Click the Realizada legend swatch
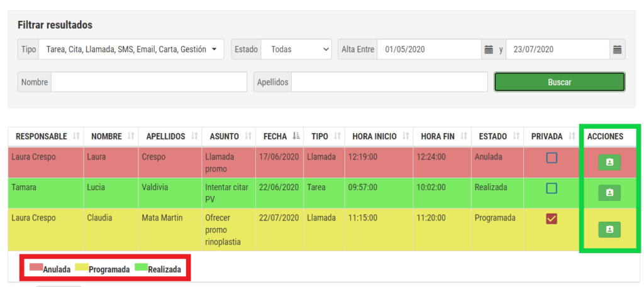The image size is (644, 287). [x=141, y=268]
